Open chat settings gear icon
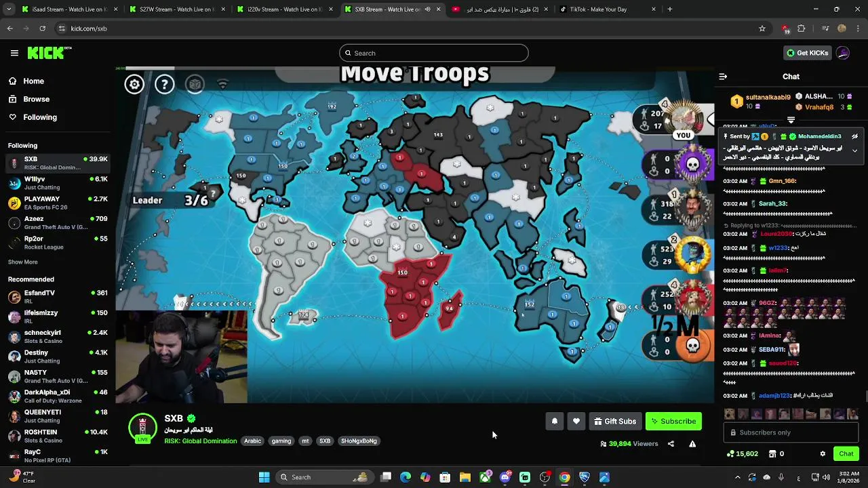This screenshot has width=868, height=488. tap(823, 453)
